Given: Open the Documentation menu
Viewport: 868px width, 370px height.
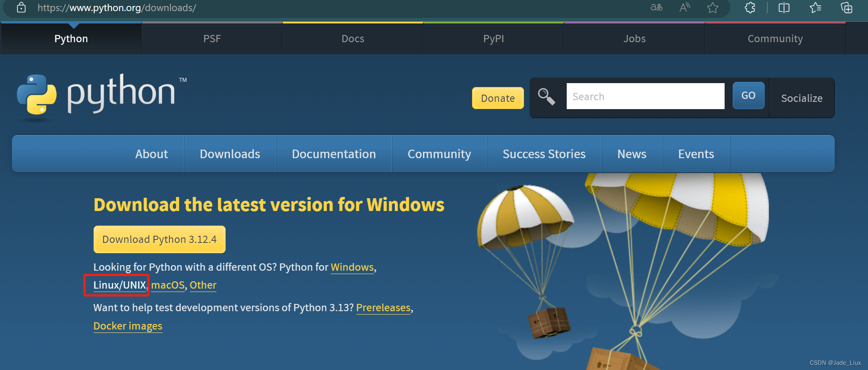Looking at the screenshot, I should coord(334,154).
